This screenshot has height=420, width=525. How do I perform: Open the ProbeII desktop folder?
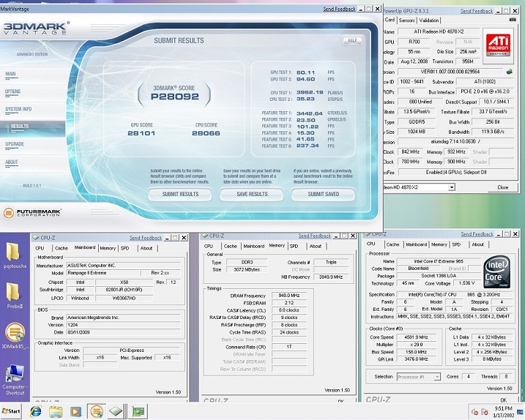pos(15,296)
